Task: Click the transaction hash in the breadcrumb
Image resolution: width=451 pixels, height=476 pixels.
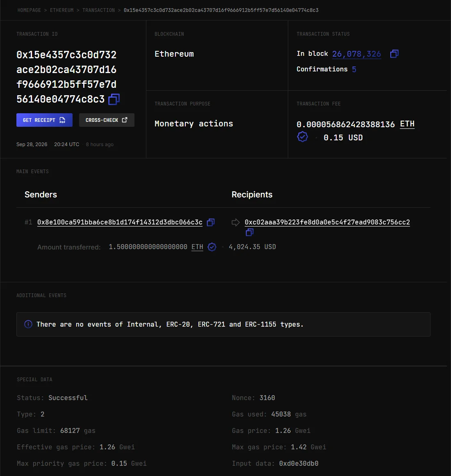Action: coord(221,10)
